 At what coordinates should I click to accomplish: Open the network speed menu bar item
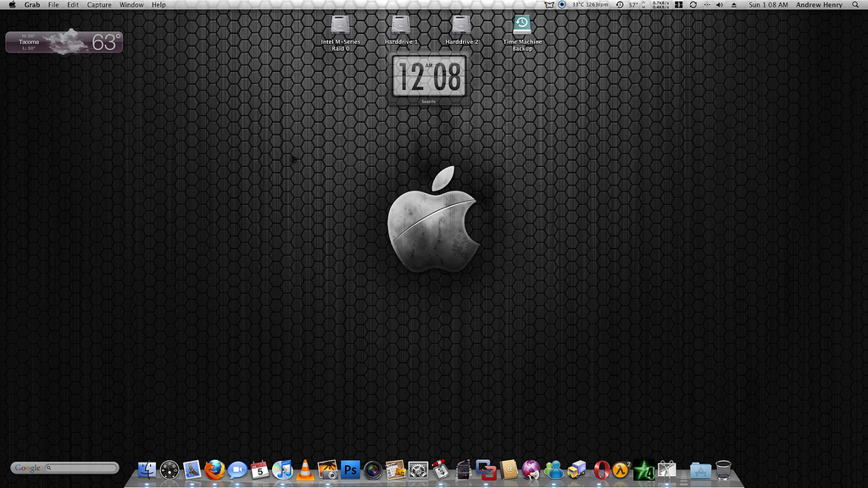(x=659, y=4)
